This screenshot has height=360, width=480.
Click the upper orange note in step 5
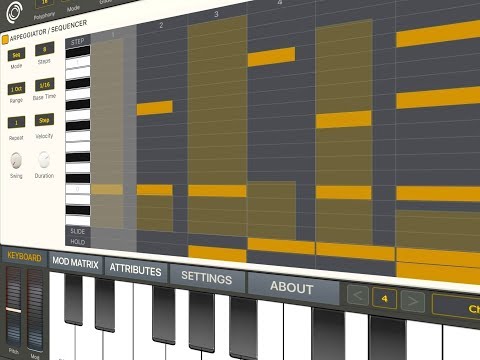click(x=344, y=120)
